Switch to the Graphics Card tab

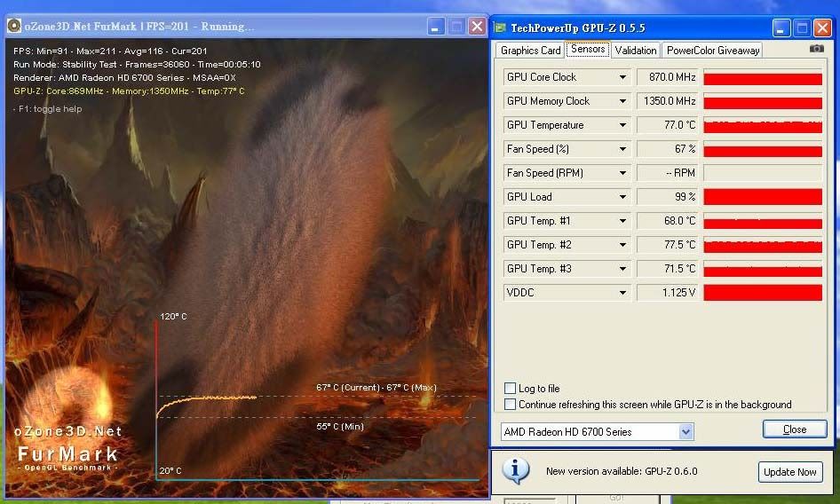(530, 51)
